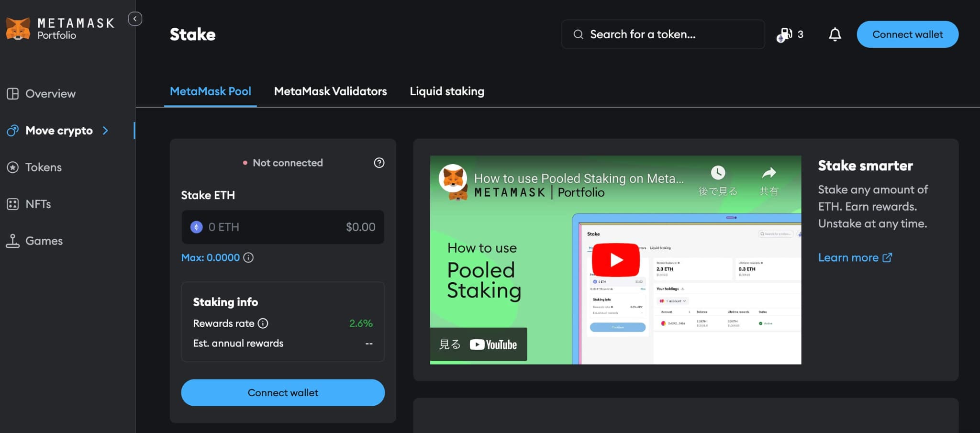The width and height of the screenshot is (980, 433).
Task: Open the NFTs page
Action: coord(38,204)
